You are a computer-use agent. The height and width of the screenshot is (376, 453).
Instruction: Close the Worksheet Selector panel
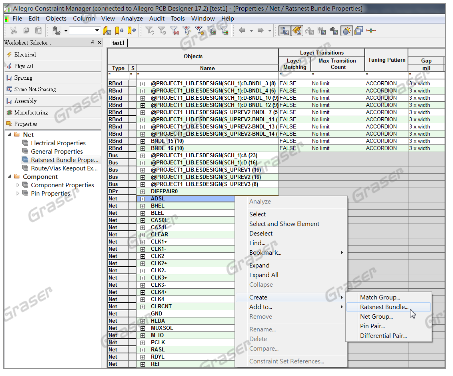pyautogui.click(x=99, y=42)
